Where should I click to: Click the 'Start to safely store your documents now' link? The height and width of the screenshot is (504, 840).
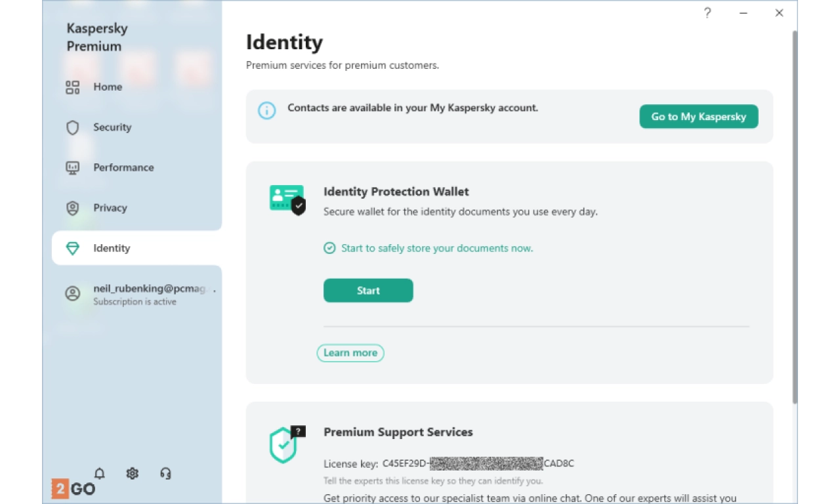pyautogui.click(x=436, y=248)
